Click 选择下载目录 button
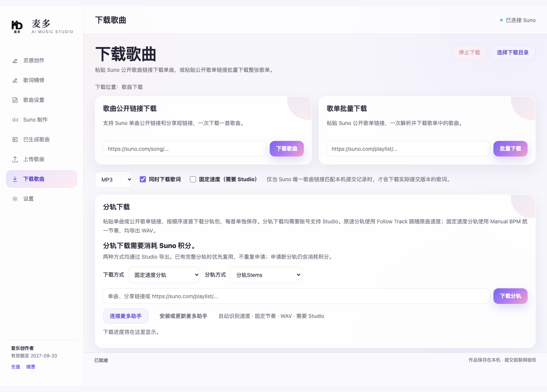 (513, 52)
